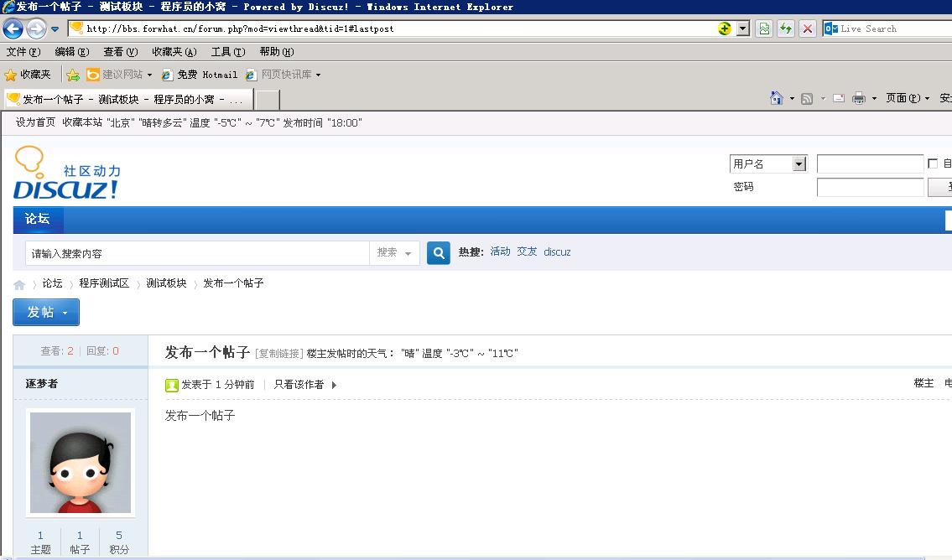Image resolution: width=952 pixels, height=560 pixels.
Task: Stop loading with the red X icon
Action: [808, 29]
